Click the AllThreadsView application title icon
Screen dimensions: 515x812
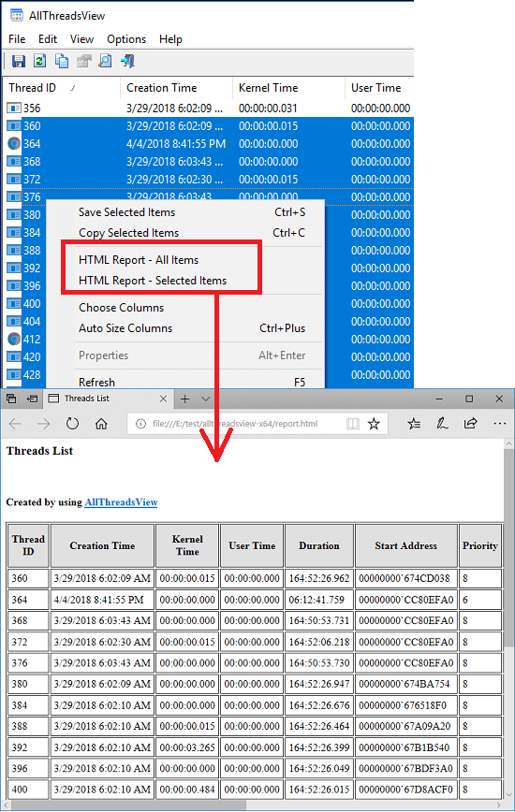tap(17, 15)
